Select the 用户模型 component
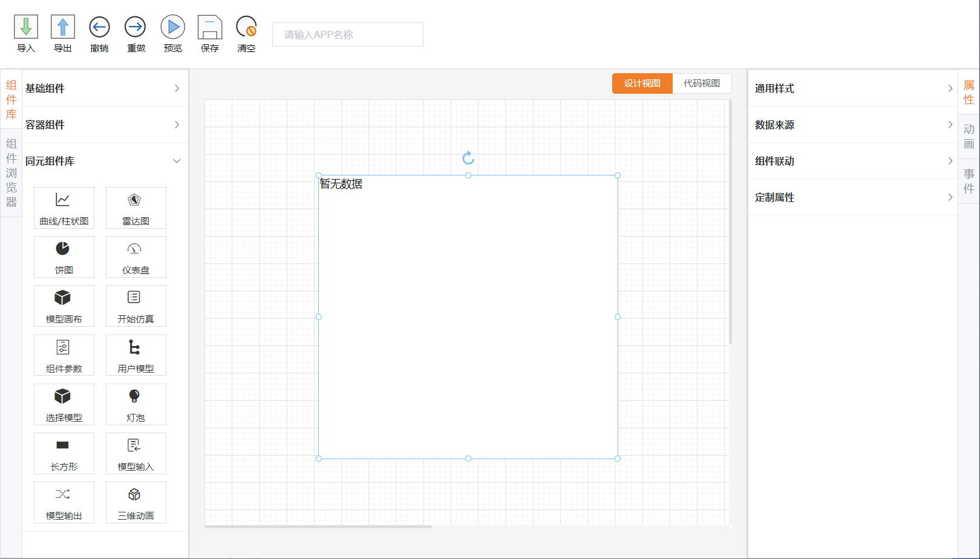 [x=136, y=355]
